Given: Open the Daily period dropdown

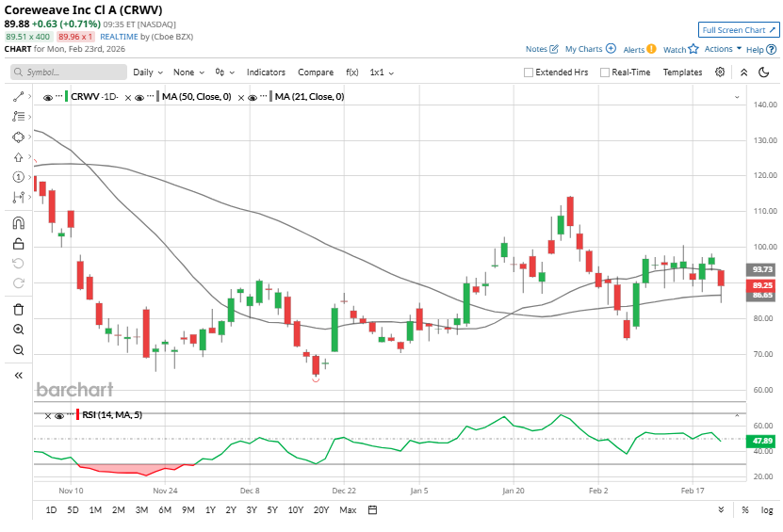Looking at the screenshot, I should pyautogui.click(x=148, y=73).
